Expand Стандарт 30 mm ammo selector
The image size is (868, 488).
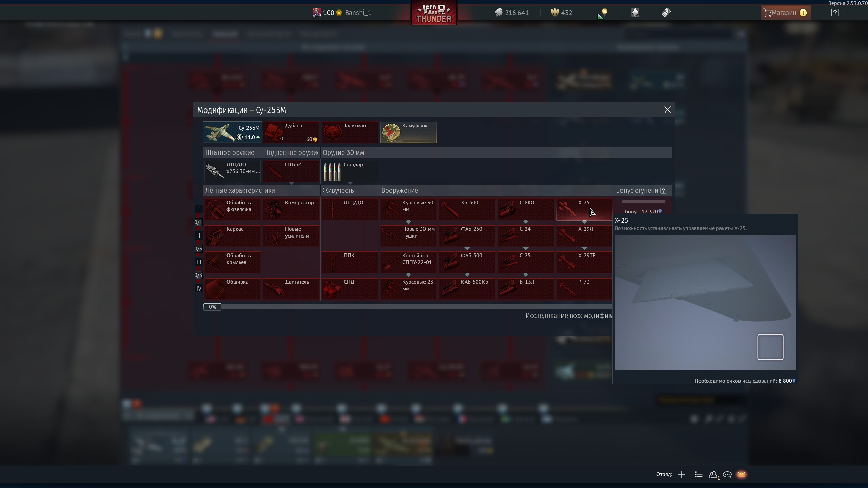[350, 171]
